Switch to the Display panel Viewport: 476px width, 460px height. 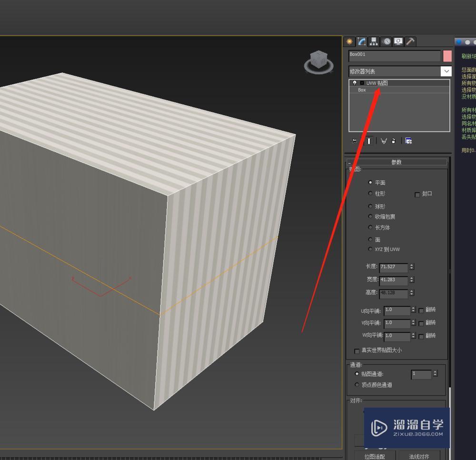pyautogui.click(x=398, y=41)
